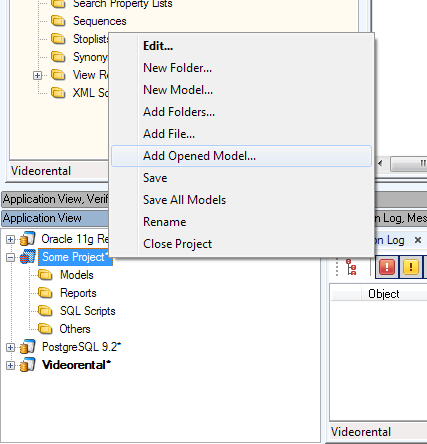Screen dimensions: 427x444
Task: Click the Stoplists folder icon
Action: (x=58, y=39)
